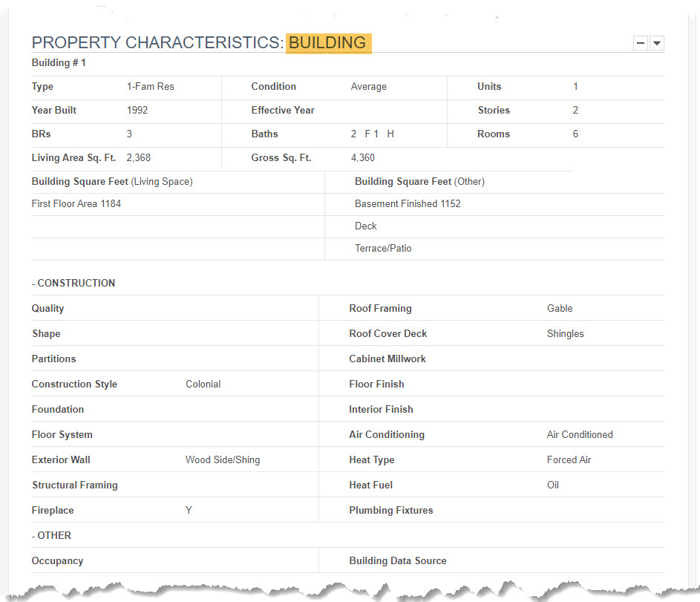Screen dimensions: 700x602
Task: Collapse the CONSTRUCTION section header
Action: pyautogui.click(x=73, y=283)
